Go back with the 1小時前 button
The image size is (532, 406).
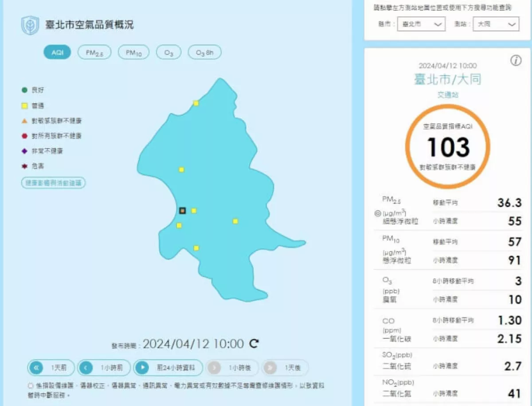[x=104, y=367]
